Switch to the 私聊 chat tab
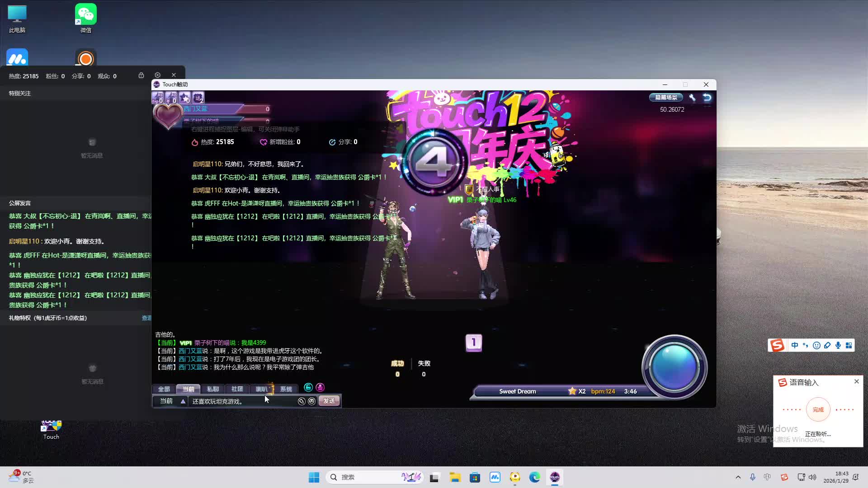The height and width of the screenshot is (488, 868). 212,389
